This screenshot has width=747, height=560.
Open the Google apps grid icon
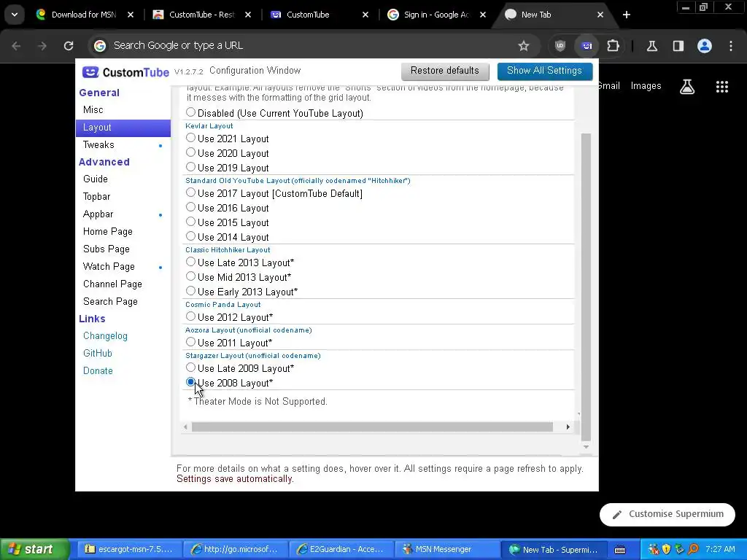[x=721, y=87]
